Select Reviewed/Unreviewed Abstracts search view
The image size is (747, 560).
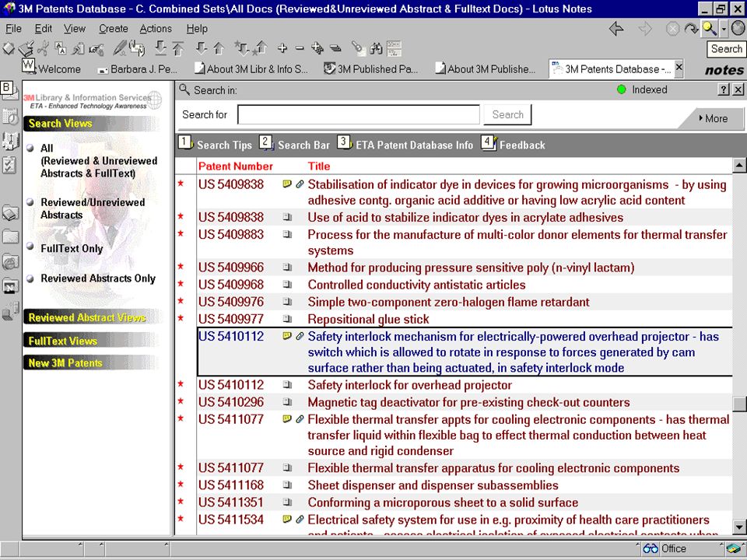93,208
